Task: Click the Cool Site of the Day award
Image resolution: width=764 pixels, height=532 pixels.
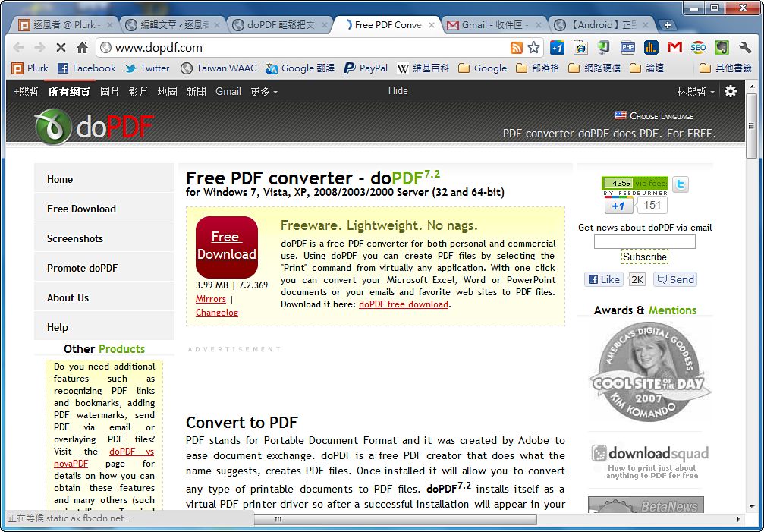Action: click(x=649, y=373)
